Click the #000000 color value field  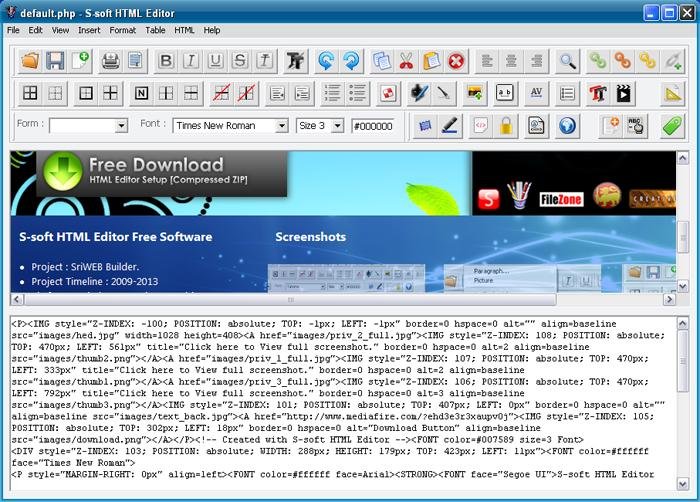click(373, 126)
